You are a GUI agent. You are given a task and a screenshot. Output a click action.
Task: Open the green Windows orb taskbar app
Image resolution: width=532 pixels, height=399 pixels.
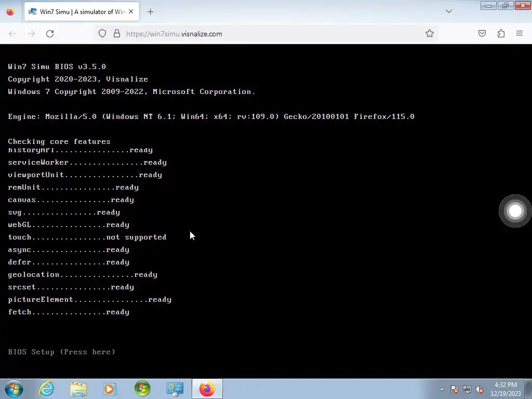tap(142, 389)
